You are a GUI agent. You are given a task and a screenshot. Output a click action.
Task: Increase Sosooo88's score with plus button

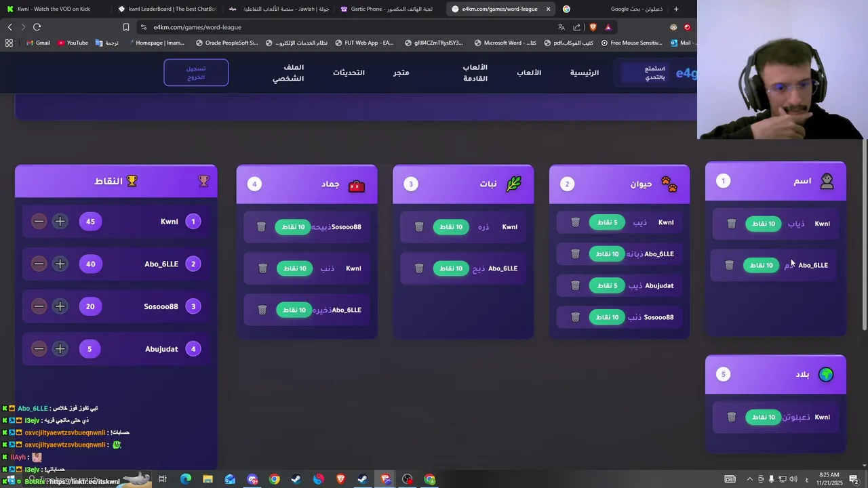click(60, 306)
